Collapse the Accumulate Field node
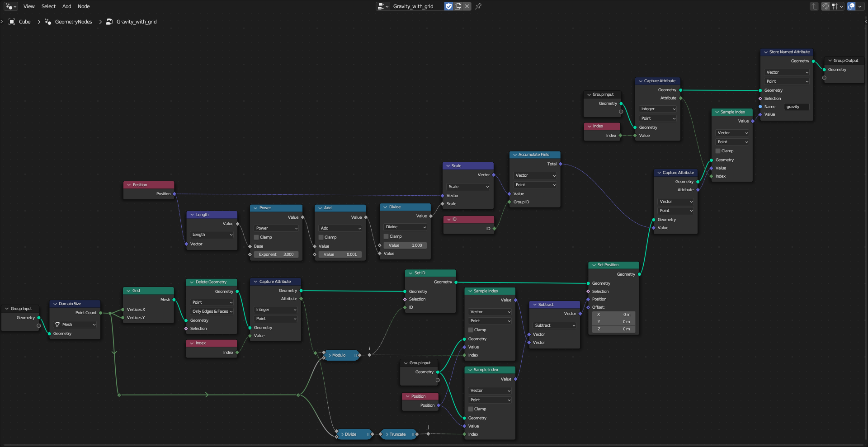The height and width of the screenshot is (447, 868). pyautogui.click(x=515, y=155)
